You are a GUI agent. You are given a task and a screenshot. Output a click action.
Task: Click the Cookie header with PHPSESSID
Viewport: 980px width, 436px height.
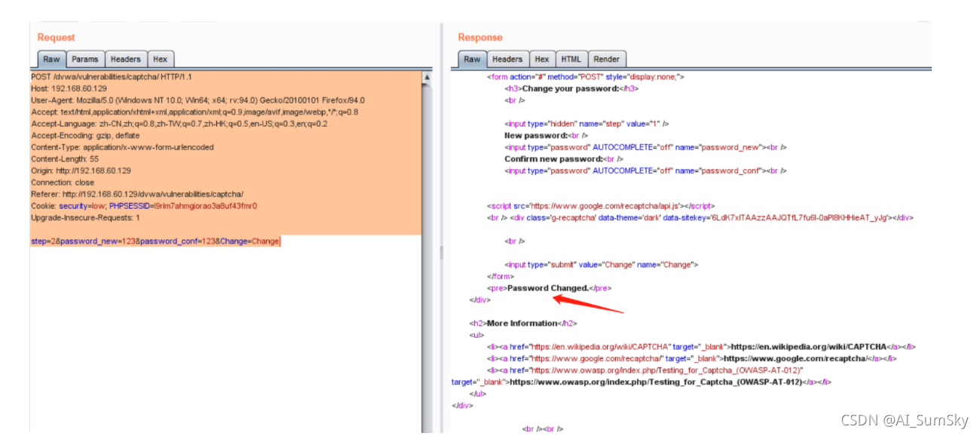[144, 206]
